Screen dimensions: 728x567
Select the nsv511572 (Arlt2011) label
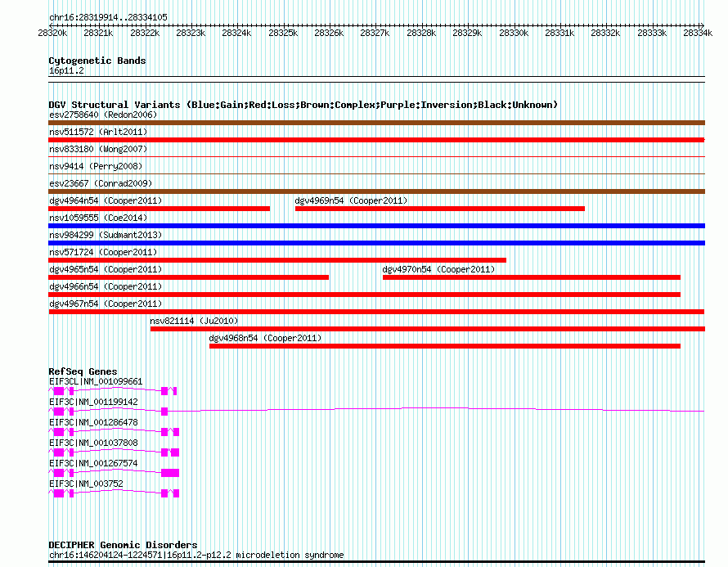(98, 132)
